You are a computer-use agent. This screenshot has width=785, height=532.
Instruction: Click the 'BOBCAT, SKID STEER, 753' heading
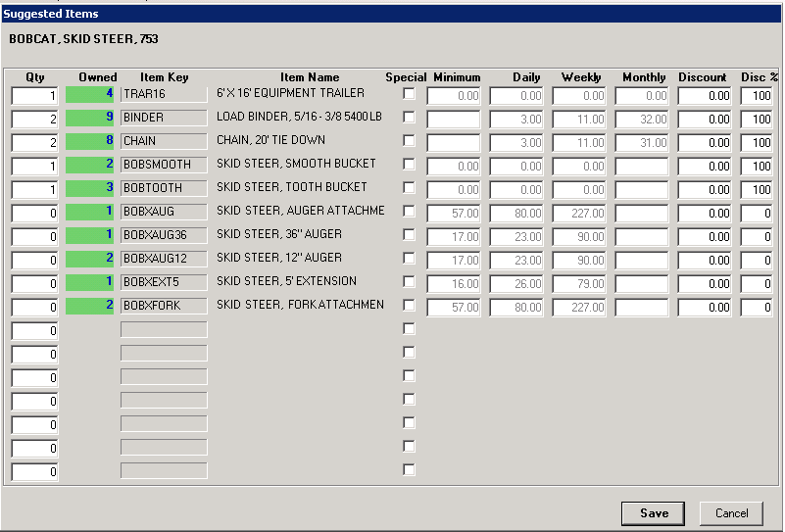tap(83, 39)
